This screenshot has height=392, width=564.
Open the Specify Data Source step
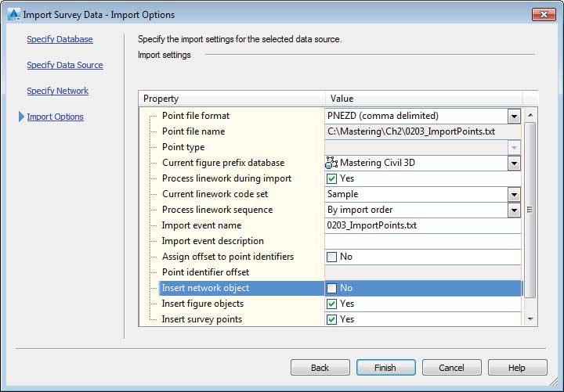coord(65,65)
